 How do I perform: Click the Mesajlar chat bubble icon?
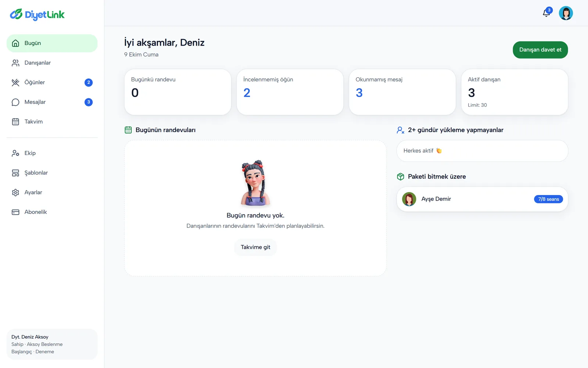[x=15, y=102]
